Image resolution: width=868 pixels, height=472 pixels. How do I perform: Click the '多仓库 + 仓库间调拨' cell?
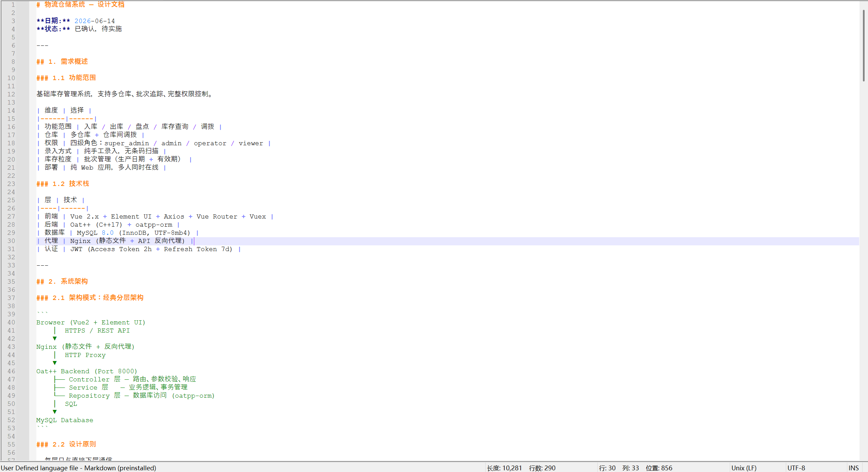(x=104, y=135)
